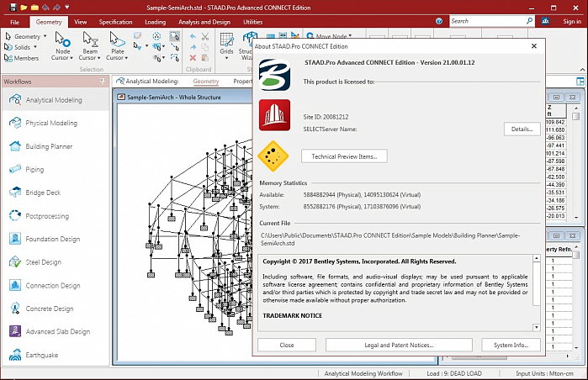Close the node table window with its X
588x380 pixels.
[572, 97]
